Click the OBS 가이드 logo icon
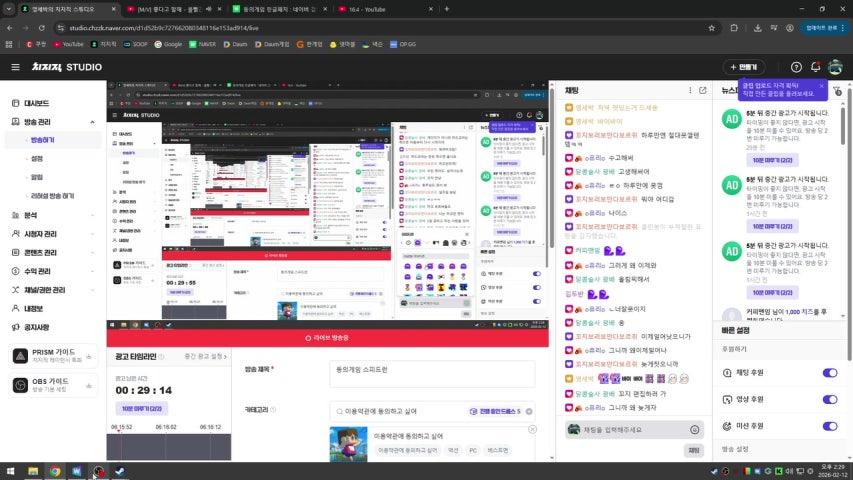This screenshot has height=480, width=853. (x=20, y=385)
